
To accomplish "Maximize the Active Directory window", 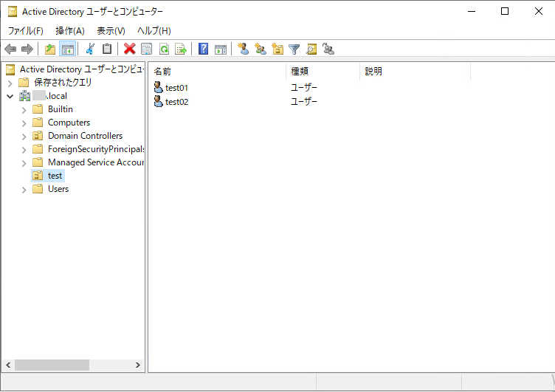I will pos(505,11).
